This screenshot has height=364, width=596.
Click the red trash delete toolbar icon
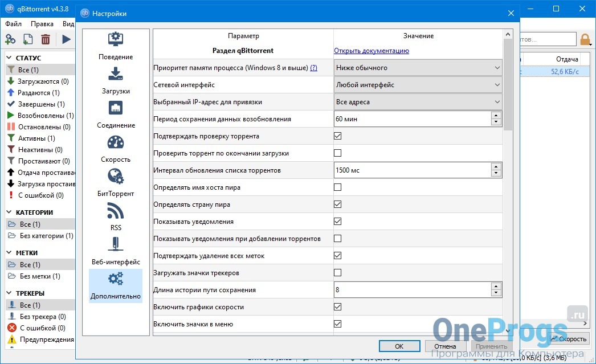(45, 39)
